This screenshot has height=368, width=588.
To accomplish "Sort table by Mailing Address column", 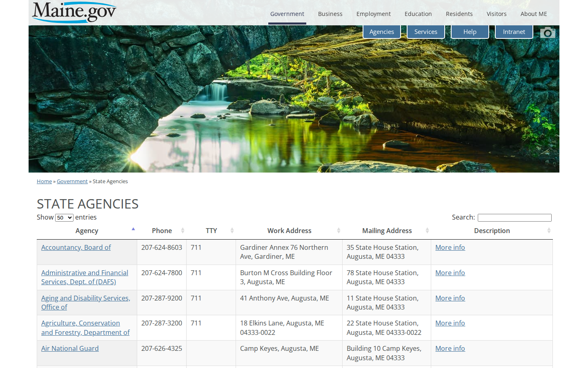I will tap(387, 231).
